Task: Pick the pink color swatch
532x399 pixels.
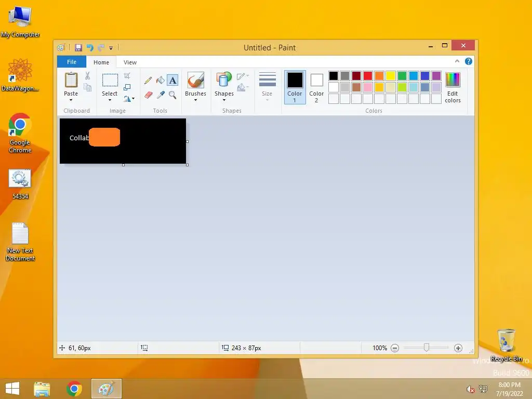Action: (367, 87)
